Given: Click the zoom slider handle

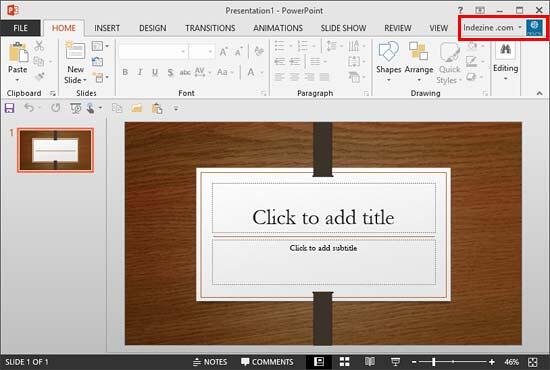Looking at the screenshot, I should coord(434,362).
